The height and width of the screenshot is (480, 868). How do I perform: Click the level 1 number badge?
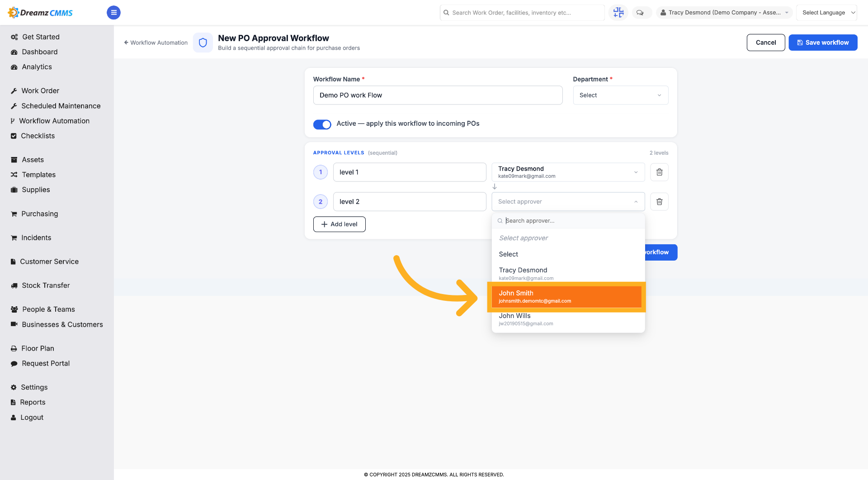tap(321, 172)
